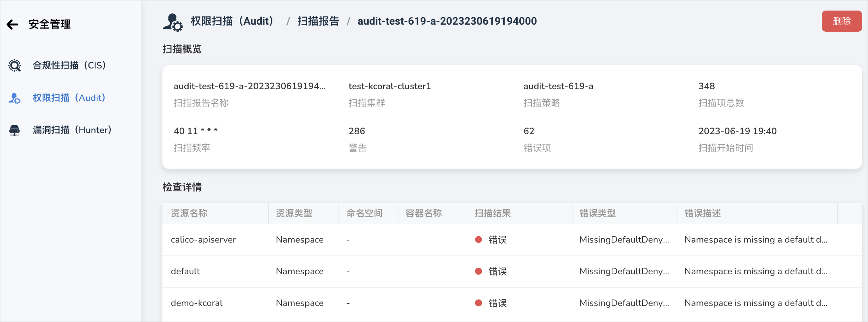Click the 扫描概览 section heading
This screenshot has height=322, width=868.
click(x=182, y=49)
